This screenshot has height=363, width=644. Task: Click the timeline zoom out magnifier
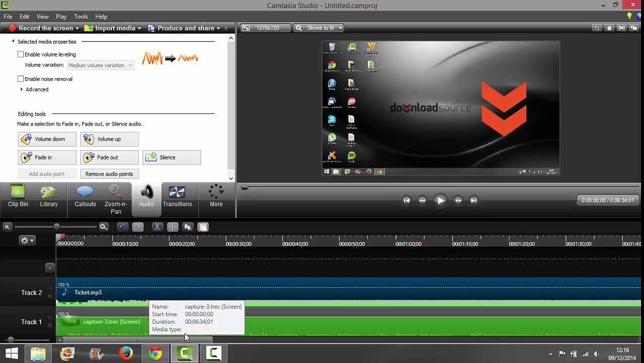[7, 227]
